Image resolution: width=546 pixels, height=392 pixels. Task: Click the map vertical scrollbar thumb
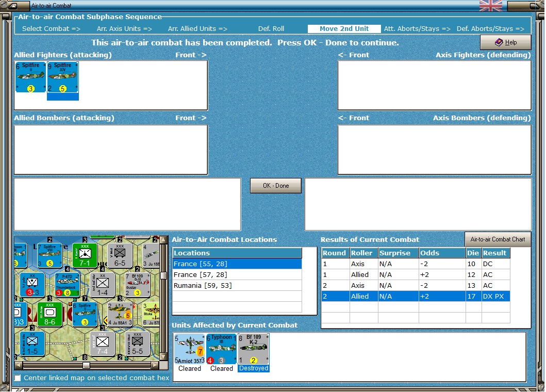[163, 276]
